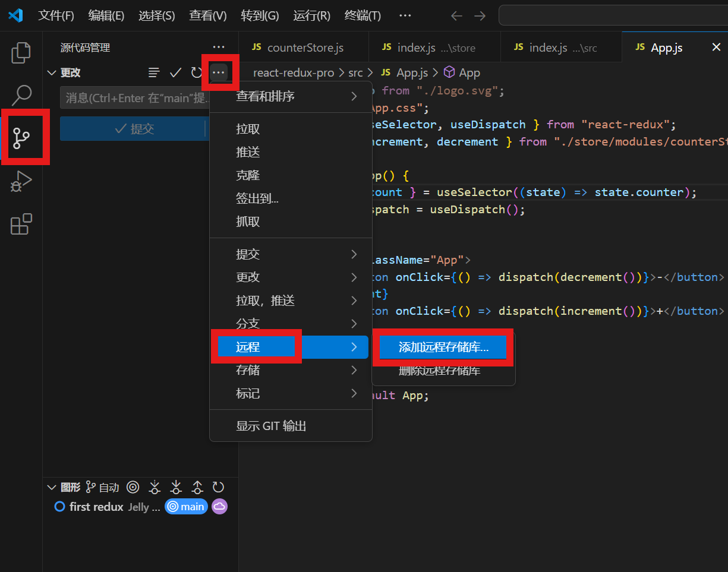Open the 运行(R) menu
Viewport: 728px width, 572px height.
pyautogui.click(x=311, y=16)
